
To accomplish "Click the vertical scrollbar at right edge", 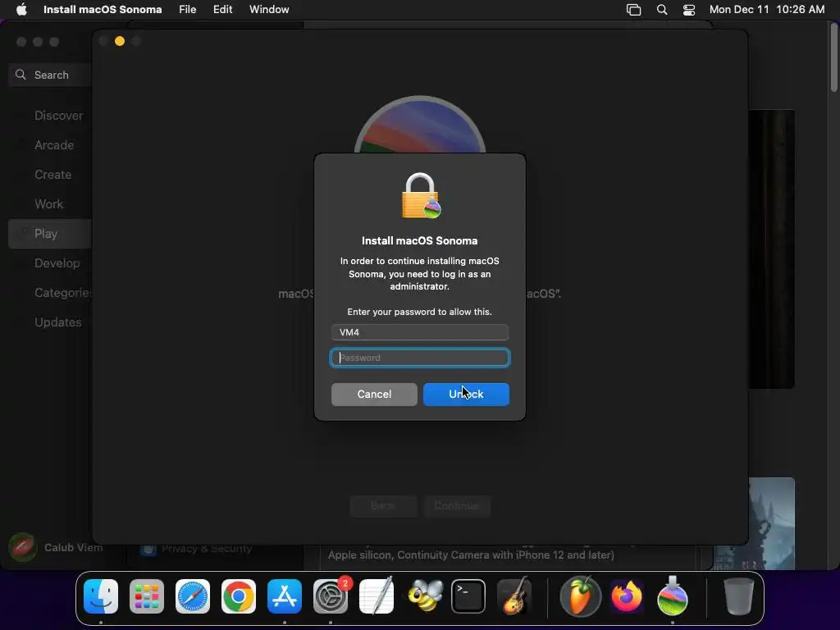I will [x=834, y=58].
